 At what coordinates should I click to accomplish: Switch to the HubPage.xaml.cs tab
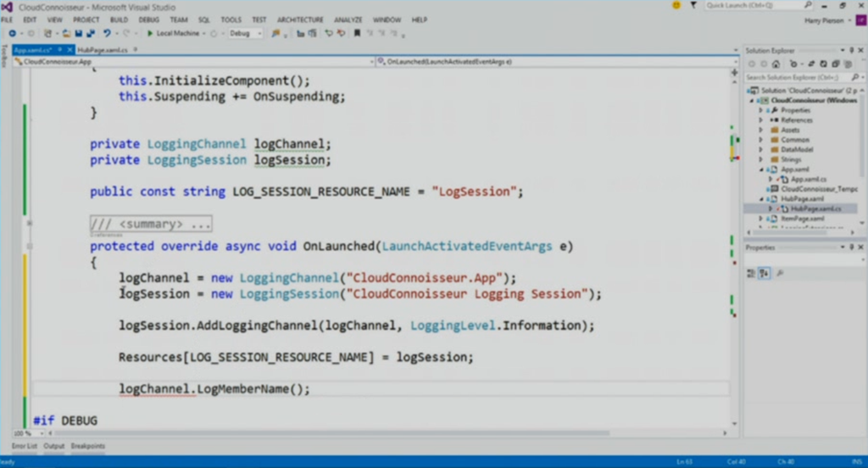tap(103, 50)
